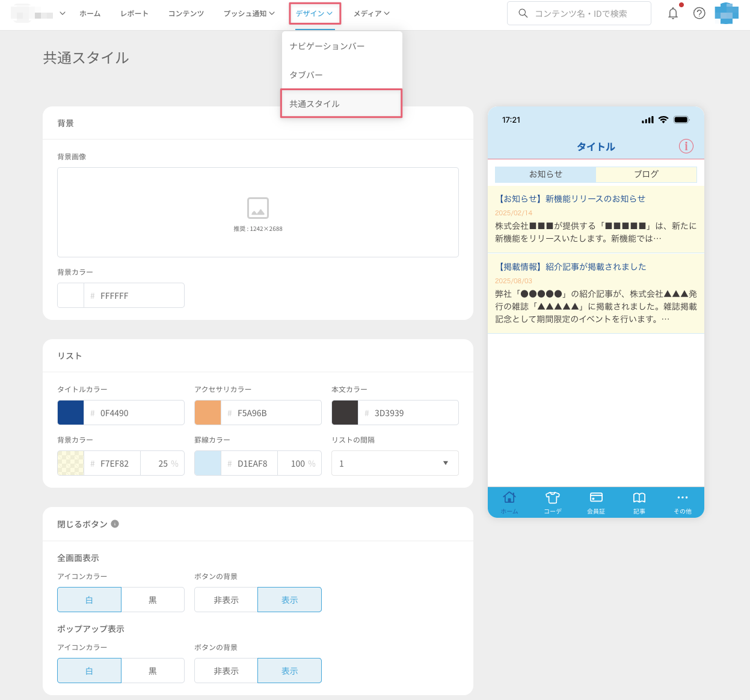Screen dimensions: 750x700
Task: Click the コンテンツ名・IDで検索 search field
Action: [x=579, y=13]
